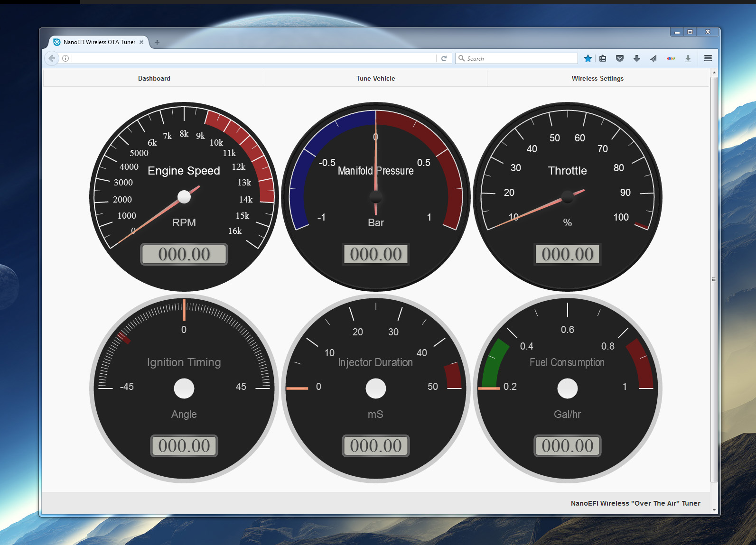The width and height of the screenshot is (756, 545).
Task: Show site information icon in address bar
Action: click(x=65, y=58)
